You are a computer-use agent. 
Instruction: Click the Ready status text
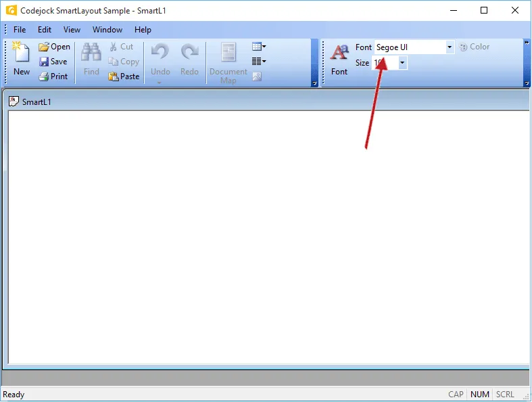pyautogui.click(x=14, y=395)
